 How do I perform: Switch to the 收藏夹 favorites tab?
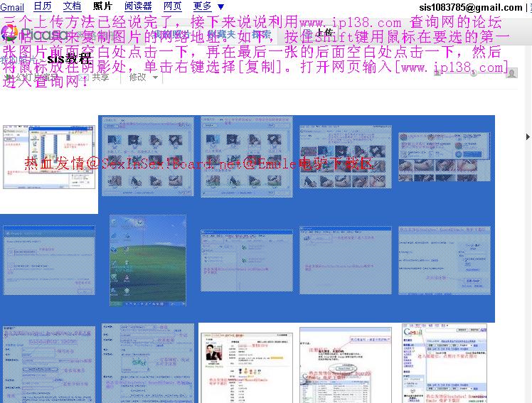[x=221, y=34]
